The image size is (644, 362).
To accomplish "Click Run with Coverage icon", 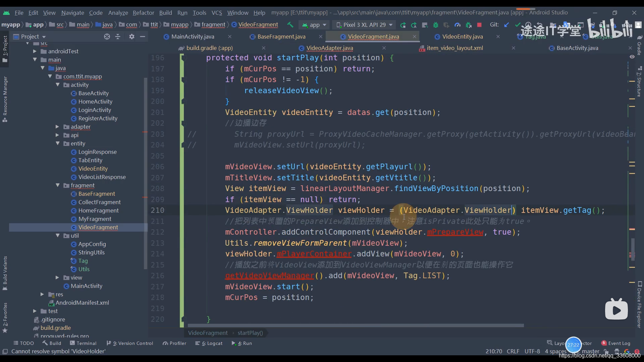I will [x=446, y=25].
